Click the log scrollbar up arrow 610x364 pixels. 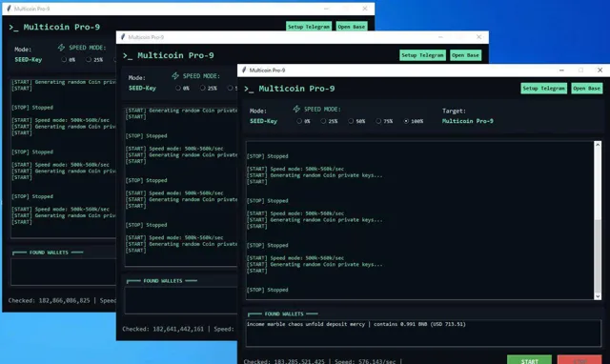coord(598,145)
